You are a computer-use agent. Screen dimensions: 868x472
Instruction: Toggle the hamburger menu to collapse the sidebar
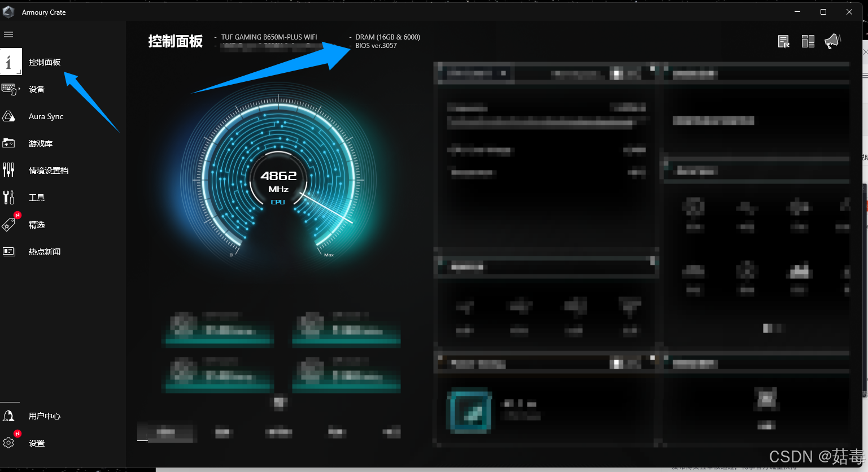pos(8,34)
